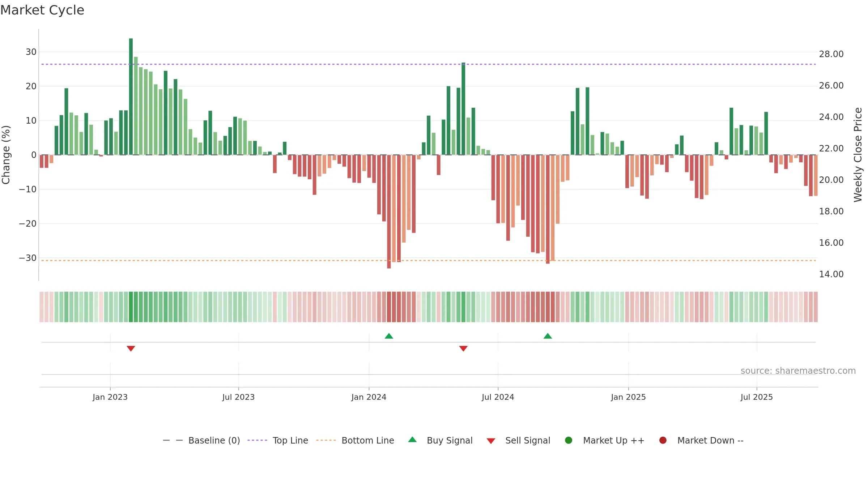Click the Jan 2024 axis label
The image size is (868, 488).
pyautogui.click(x=369, y=397)
